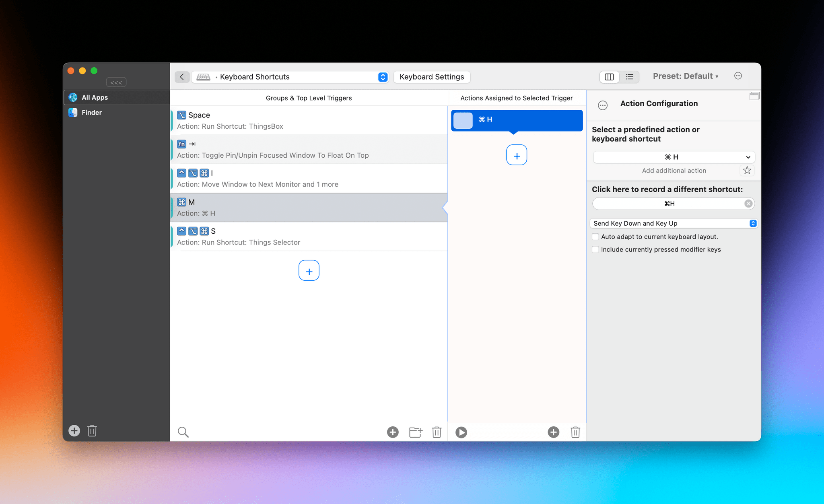This screenshot has height=504, width=824.
Task: Star the current action as favorite
Action: (747, 170)
